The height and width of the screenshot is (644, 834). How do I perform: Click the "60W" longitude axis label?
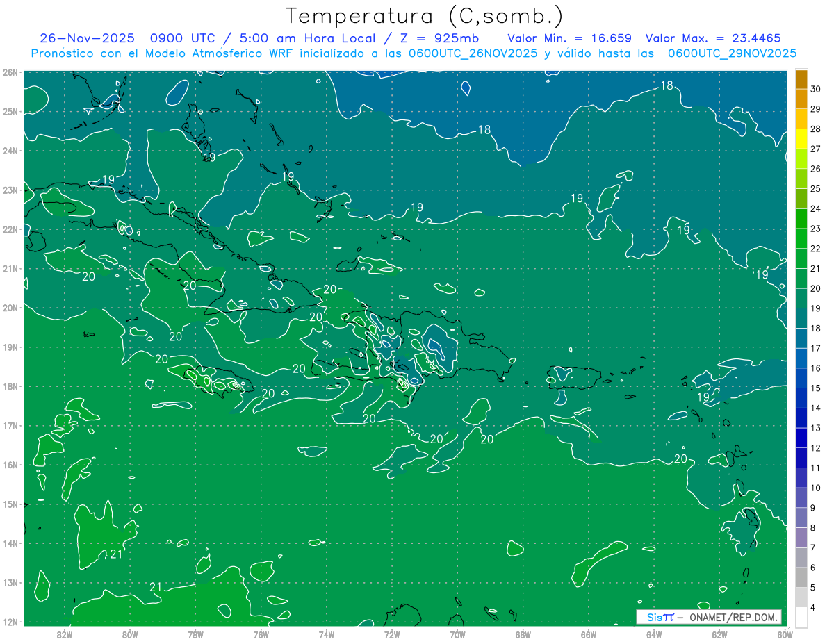pos(785,634)
